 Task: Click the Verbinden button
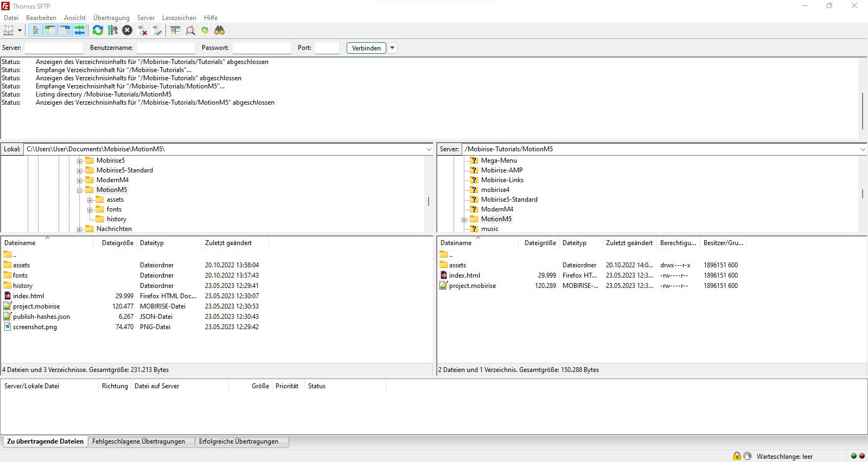(366, 48)
